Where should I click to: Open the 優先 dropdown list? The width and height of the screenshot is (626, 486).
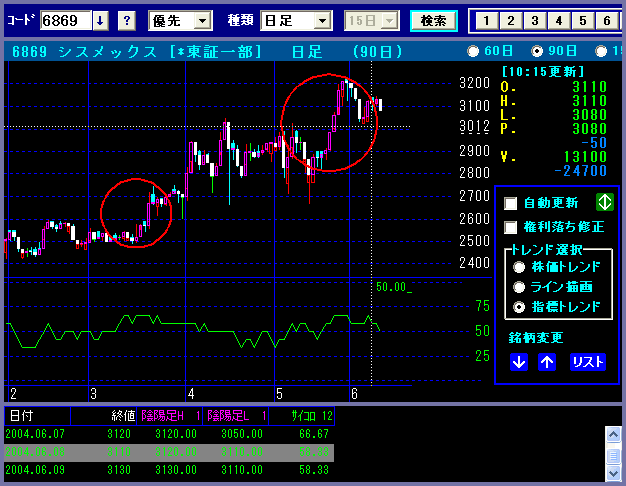click(x=201, y=21)
